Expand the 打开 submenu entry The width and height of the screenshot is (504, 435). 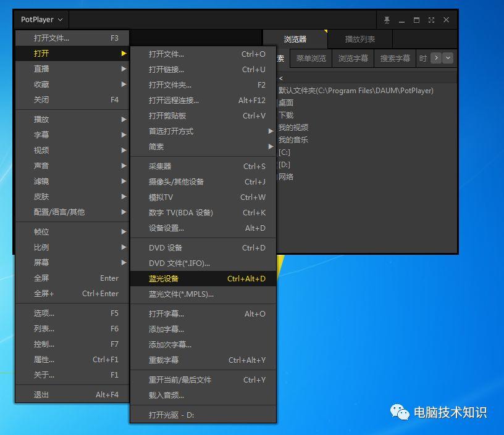coord(72,53)
